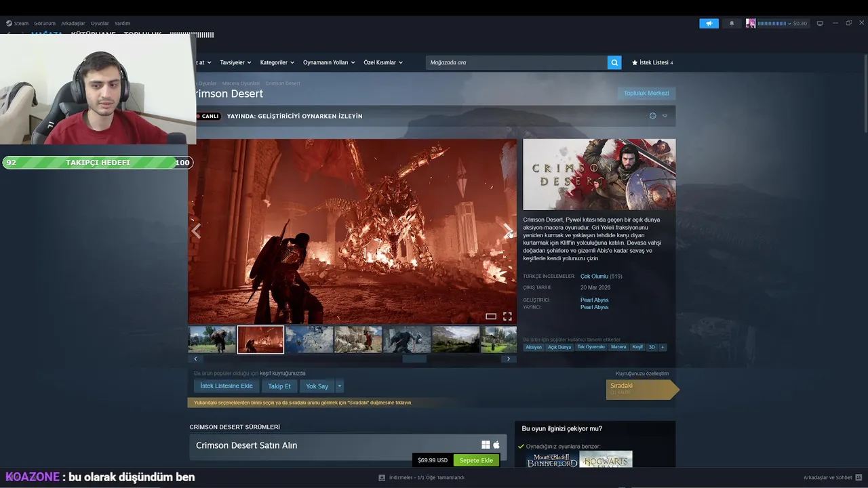This screenshot has height=488, width=868.
Task: Click the Windows platform icon
Action: [486, 445]
